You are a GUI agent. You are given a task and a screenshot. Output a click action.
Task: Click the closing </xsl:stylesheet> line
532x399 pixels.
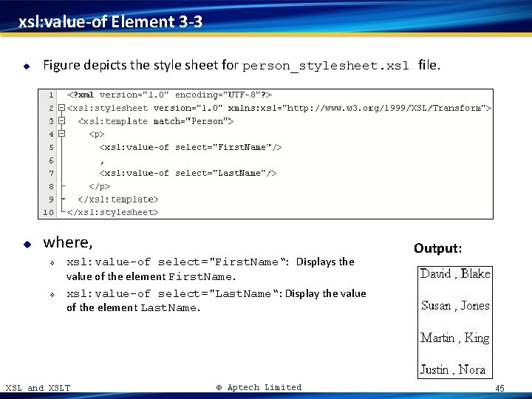click(112, 212)
